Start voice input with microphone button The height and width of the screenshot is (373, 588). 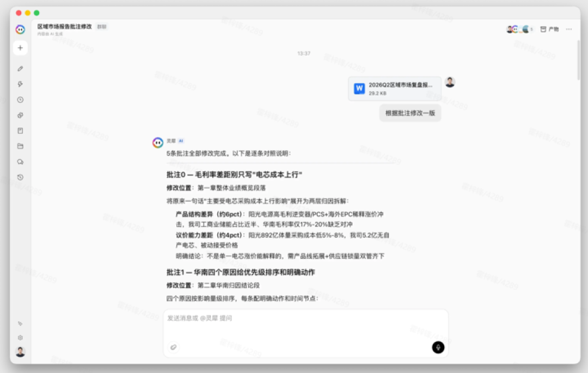[x=438, y=347]
